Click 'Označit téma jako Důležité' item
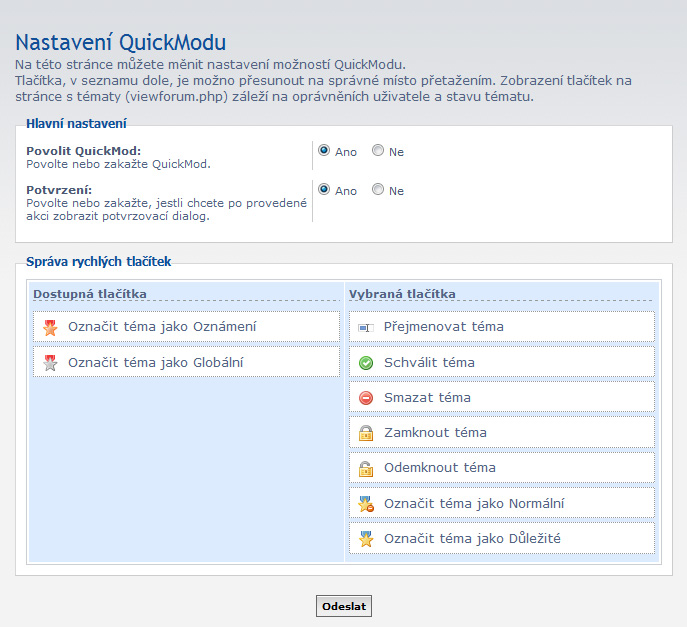 point(502,538)
